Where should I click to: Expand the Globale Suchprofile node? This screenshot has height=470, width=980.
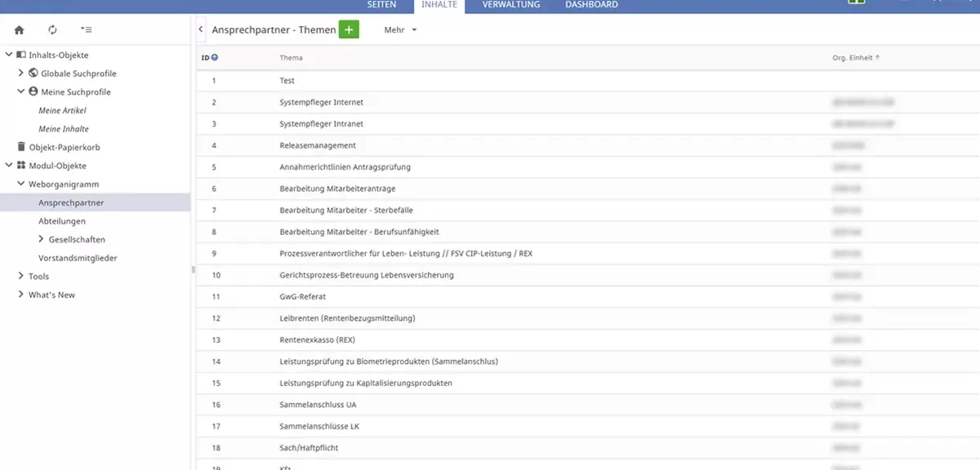pyautogui.click(x=20, y=73)
